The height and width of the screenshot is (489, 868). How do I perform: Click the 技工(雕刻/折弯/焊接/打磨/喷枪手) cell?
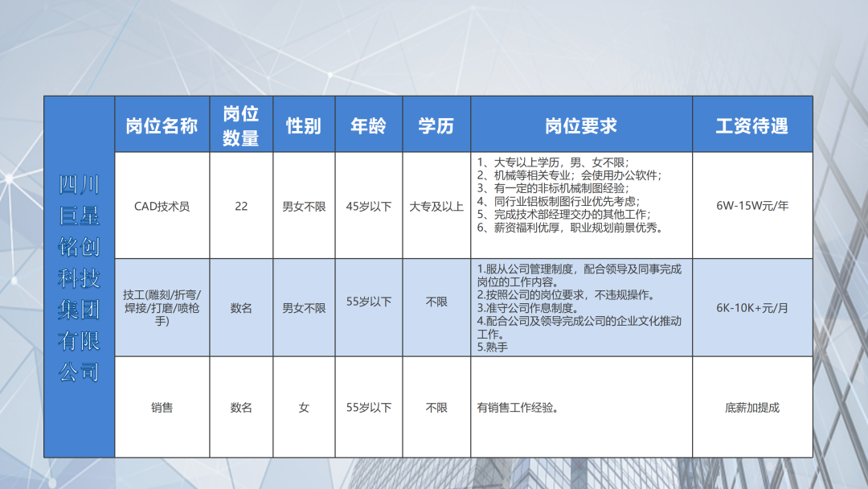click(162, 308)
